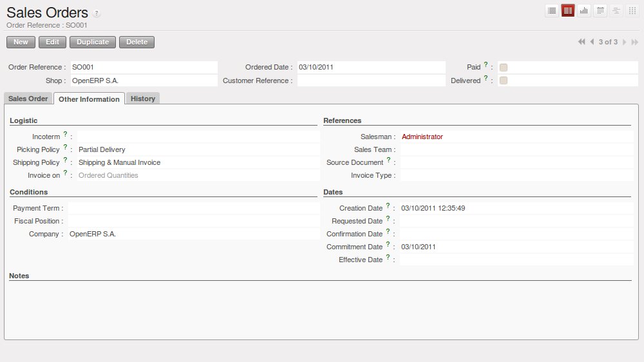Switch to calendar view
Viewport: 644px width, 362px height.
[x=600, y=10]
